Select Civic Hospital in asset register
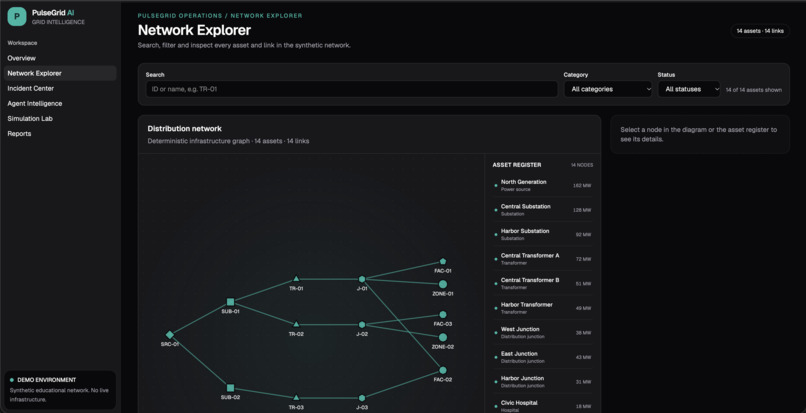This screenshot has height=413, width=806. point(543,406)
